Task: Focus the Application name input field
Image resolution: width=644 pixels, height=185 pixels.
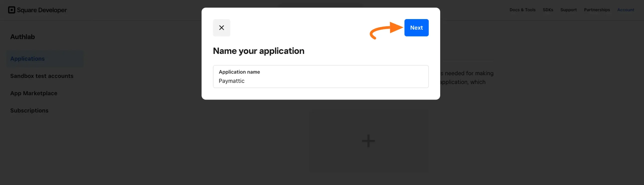Action: click(x=321, y=76)
